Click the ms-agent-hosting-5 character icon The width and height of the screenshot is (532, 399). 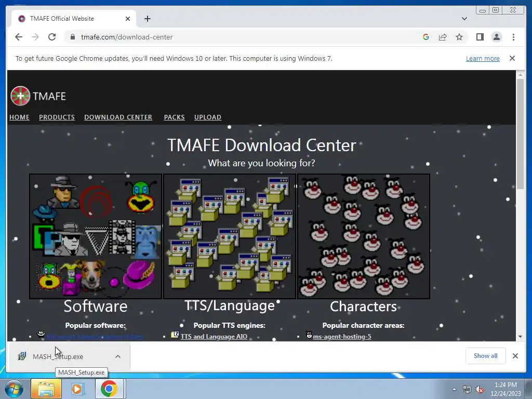309,335
